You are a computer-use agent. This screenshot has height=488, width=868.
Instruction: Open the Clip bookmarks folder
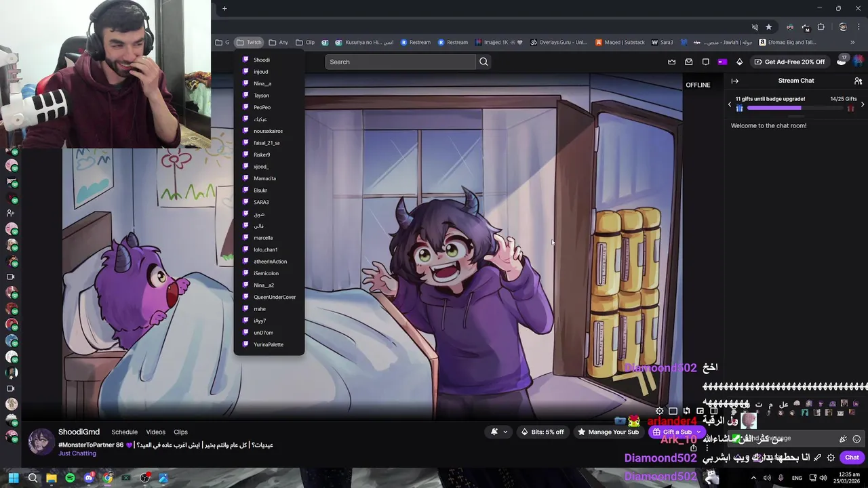(305, 42)
